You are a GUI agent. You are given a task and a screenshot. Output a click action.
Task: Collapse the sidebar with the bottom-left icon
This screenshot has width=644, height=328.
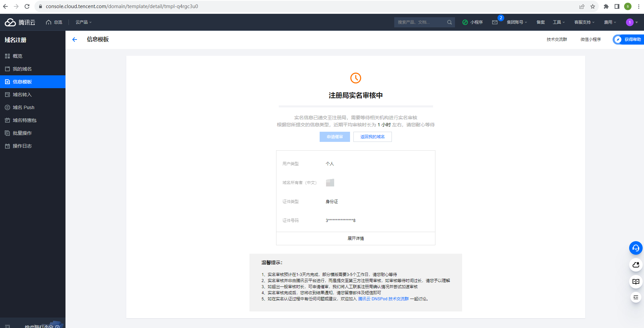pos(7,326)
